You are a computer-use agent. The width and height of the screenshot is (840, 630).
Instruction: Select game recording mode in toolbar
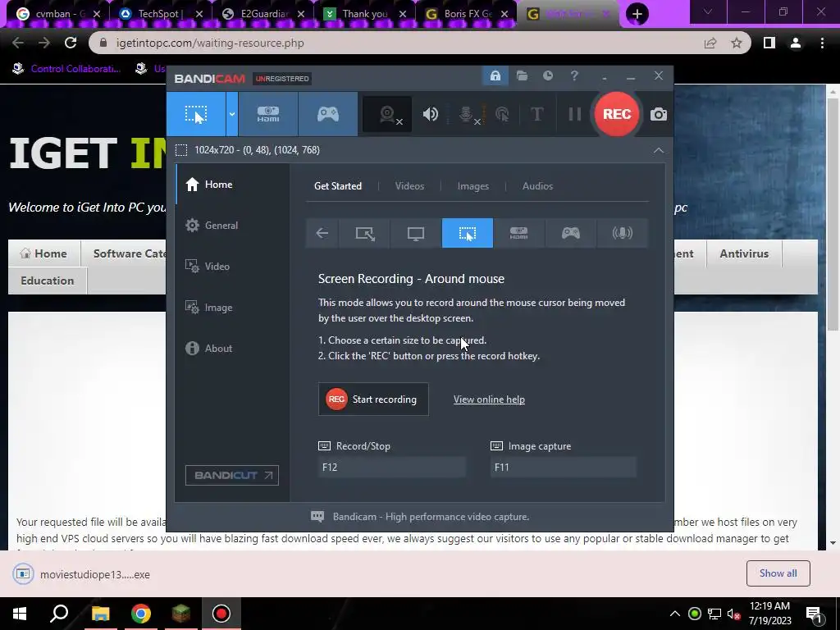[x=328, y=114]
